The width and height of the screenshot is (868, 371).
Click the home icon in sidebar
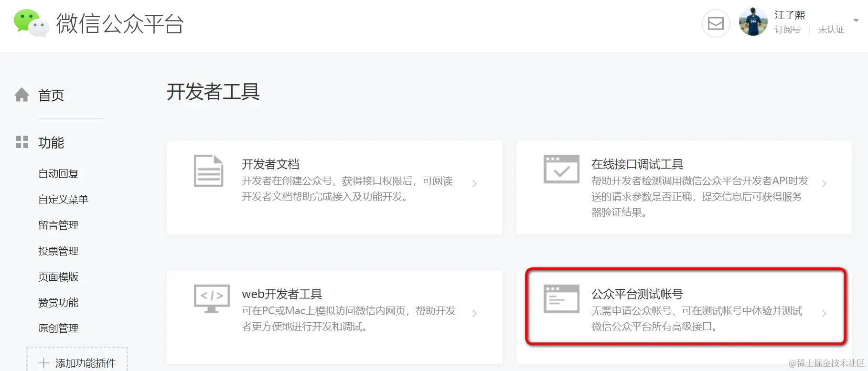coord(21,95)
